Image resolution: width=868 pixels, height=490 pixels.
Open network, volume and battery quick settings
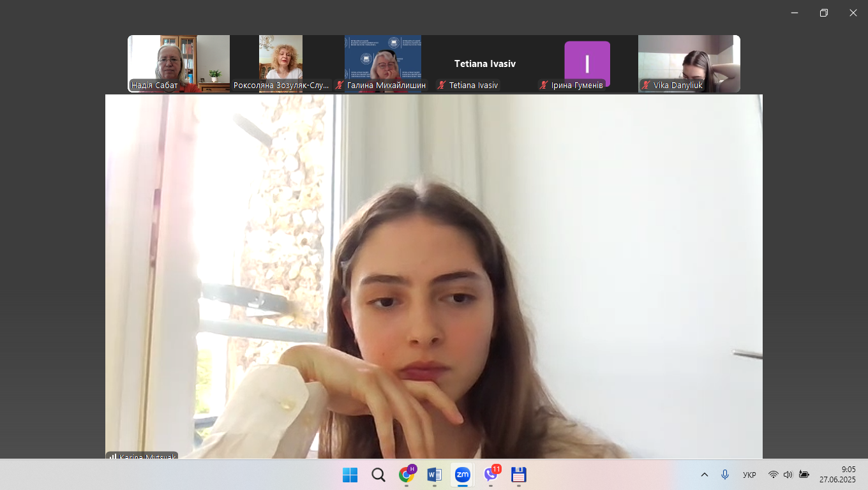[x=788, y=475]
